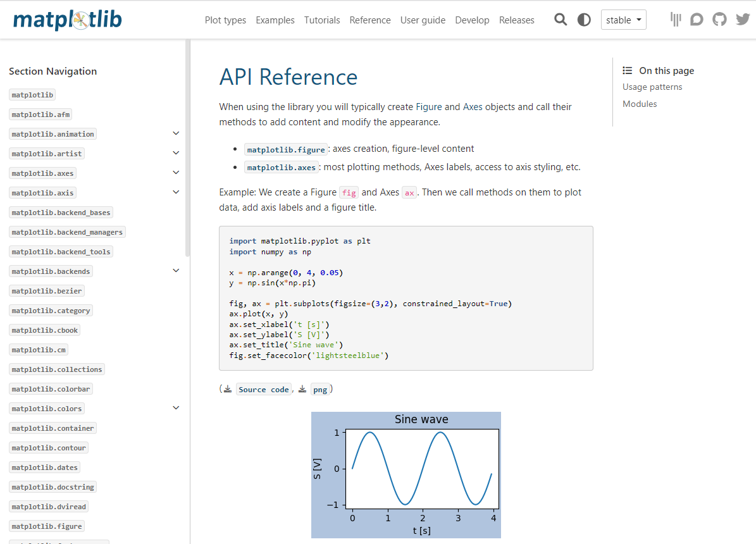Image resolution: width=756 pixels, height=544 pixels.
Task: Click the Section Navigation heading
Action: coord(53,71)
